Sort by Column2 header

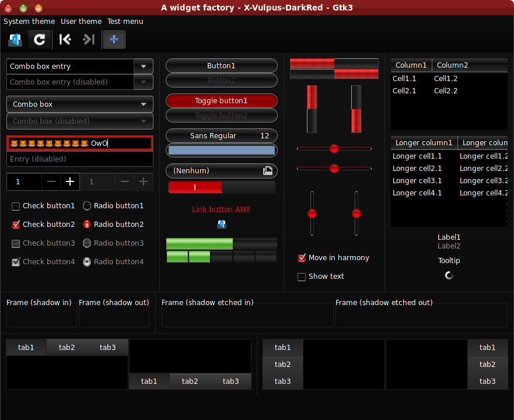pyautogui.click(x=470, y=65)
